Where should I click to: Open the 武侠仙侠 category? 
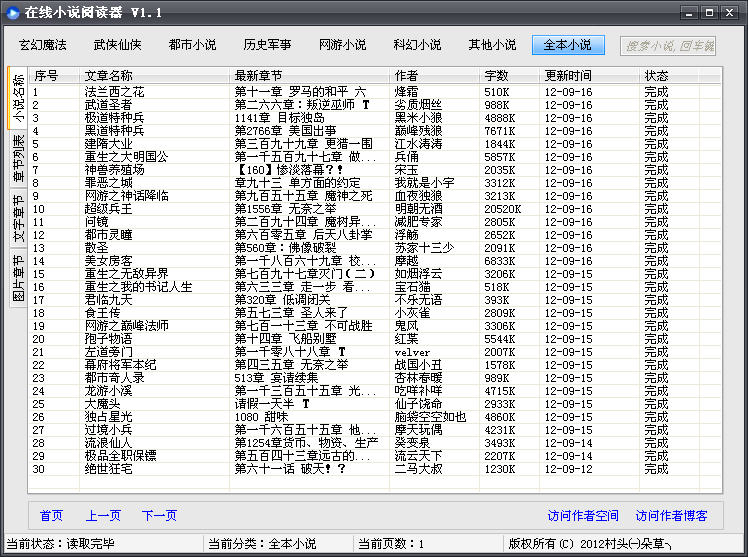[118, 45]
